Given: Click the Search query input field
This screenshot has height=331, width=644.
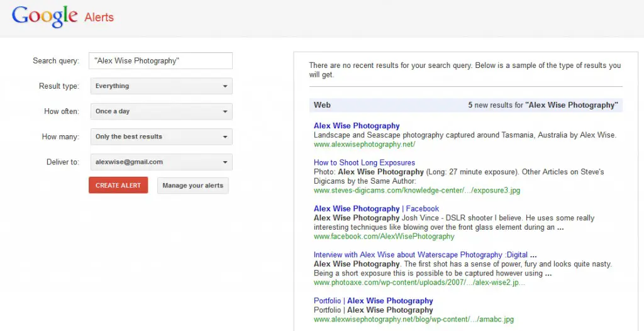Looking at the screenshot, I should click(160, 61).
